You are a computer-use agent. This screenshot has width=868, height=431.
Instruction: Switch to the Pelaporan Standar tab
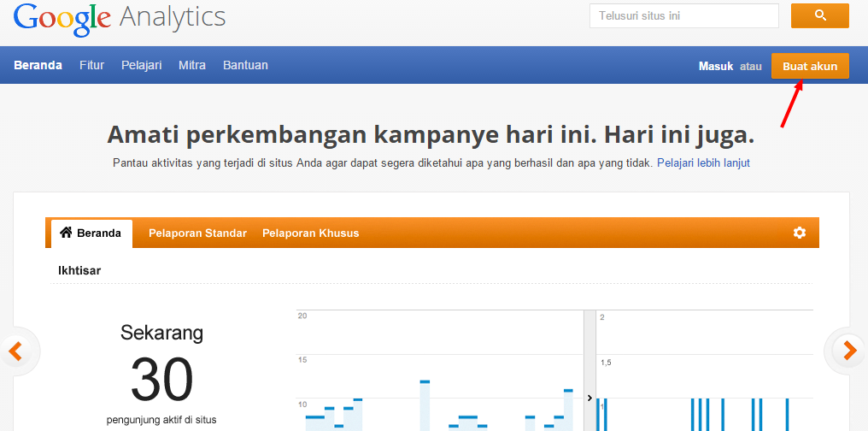[197, 233]
